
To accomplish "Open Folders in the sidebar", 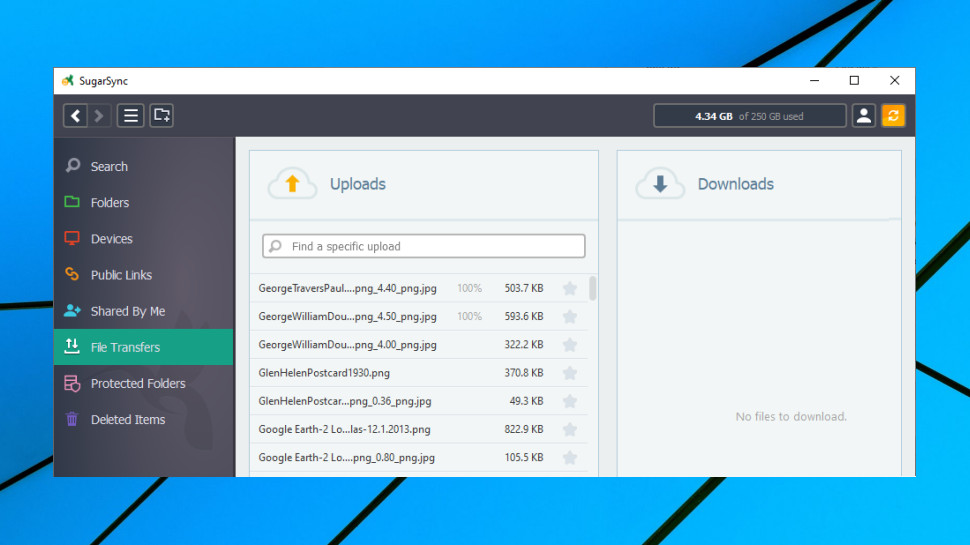I will (144, 202).
